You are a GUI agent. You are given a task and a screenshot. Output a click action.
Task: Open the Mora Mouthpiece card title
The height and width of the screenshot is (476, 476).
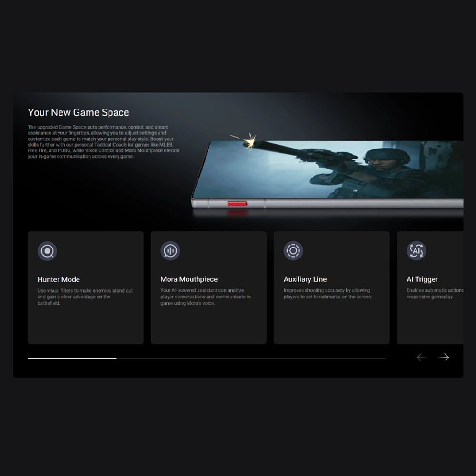(189, 279)
